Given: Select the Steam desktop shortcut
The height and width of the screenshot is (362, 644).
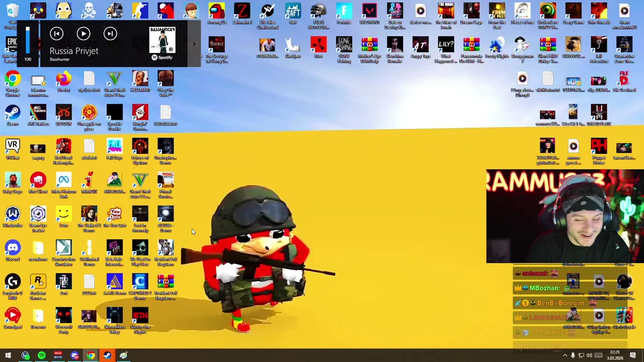Looking at the screenshot, I should [13, 116].
